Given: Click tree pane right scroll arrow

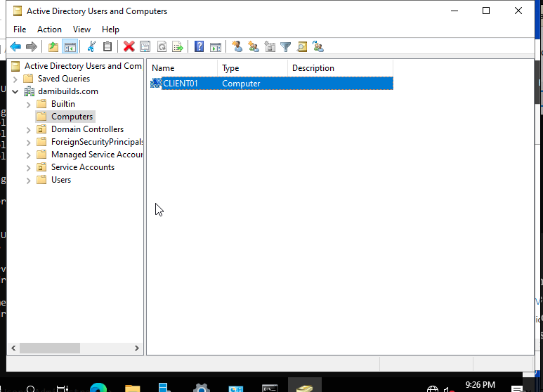Looking at the screenshot, I should pyautogui.click(x=137, y=348).
